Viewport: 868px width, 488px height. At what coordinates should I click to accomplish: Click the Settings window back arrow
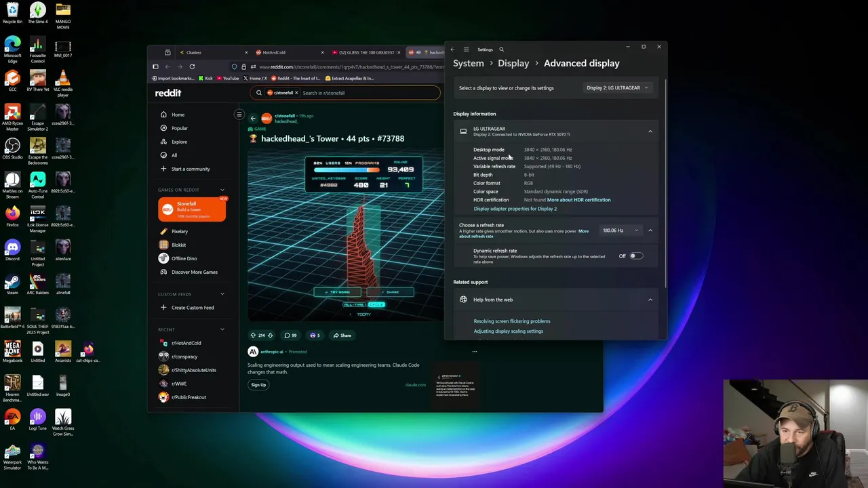[452, 49]
